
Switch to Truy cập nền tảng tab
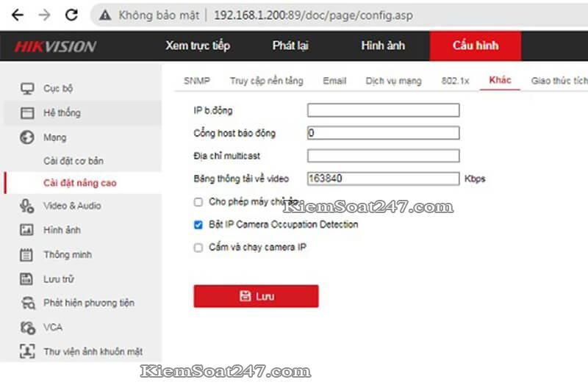pos(267,81)
